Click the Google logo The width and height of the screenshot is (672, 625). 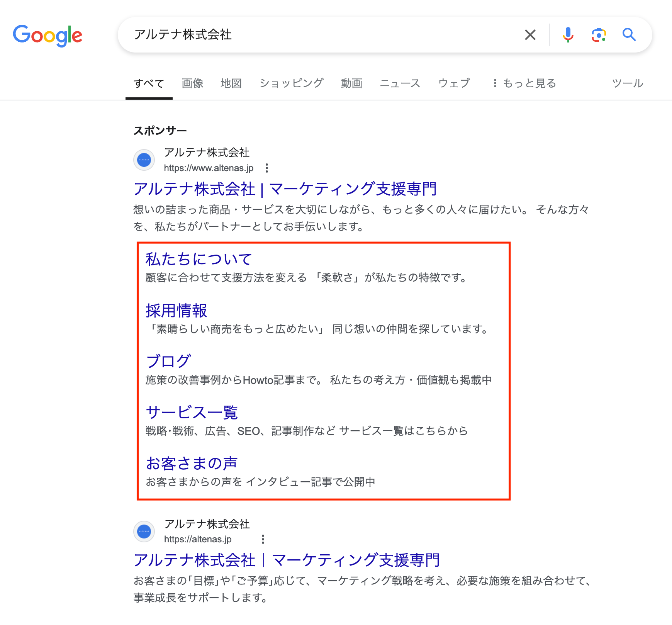[48, 35]
